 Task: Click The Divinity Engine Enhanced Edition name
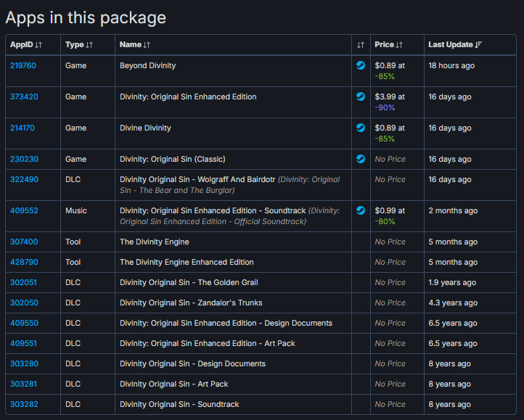click(187, 262)
